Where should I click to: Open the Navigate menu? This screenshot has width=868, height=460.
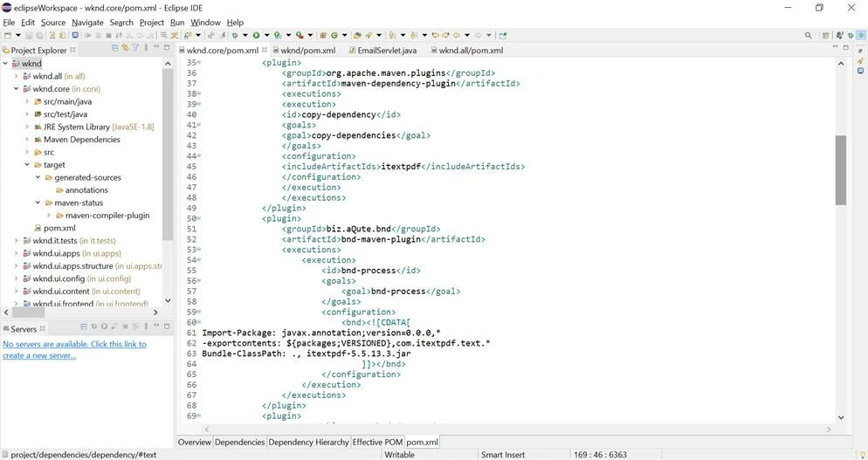coord(87,22)
